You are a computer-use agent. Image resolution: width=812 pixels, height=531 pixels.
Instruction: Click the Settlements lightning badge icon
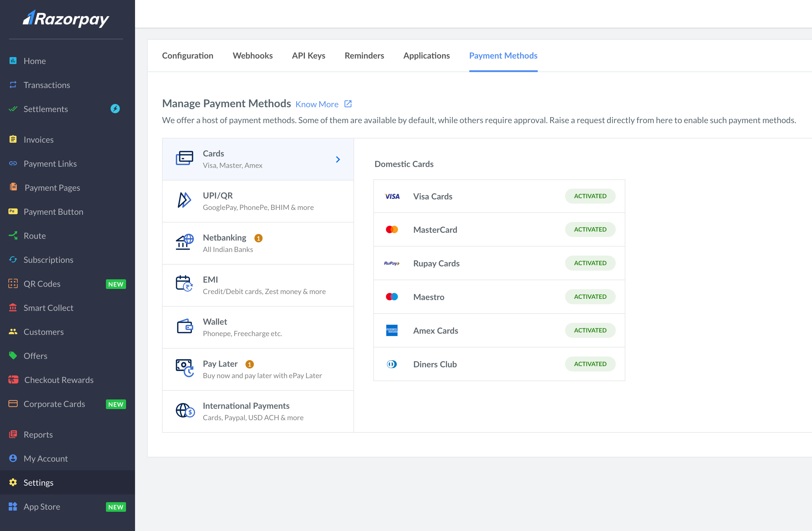(115, 109)
